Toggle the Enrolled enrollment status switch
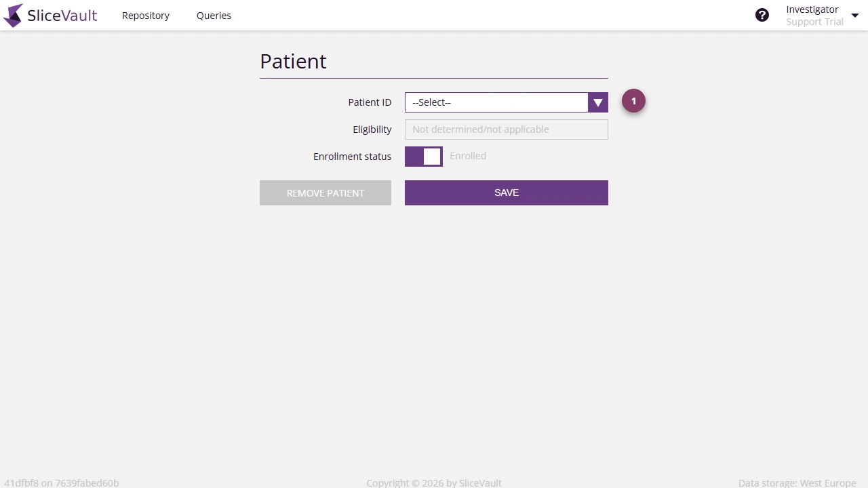The image size is (868, 488). (423, 156)
